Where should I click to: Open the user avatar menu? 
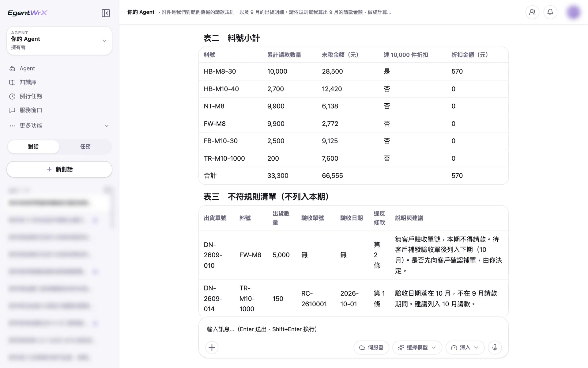(573, 12)
